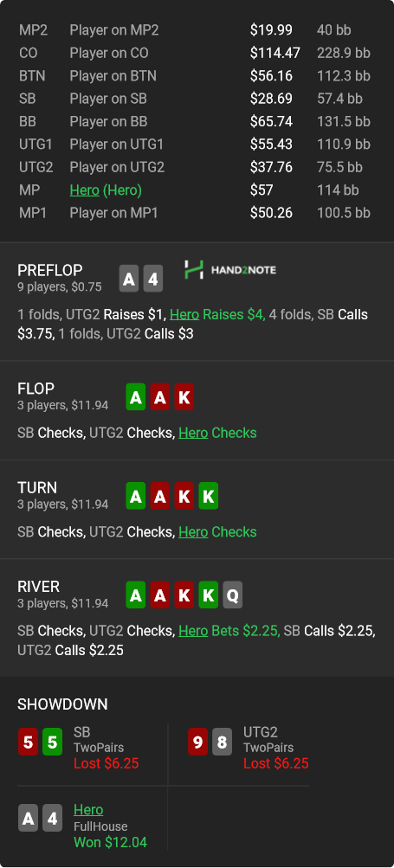The width and height of the screenshot is (394, 868).
Task: Click the green King turn card
Action: pyautogui.click(x=209, y=496)
